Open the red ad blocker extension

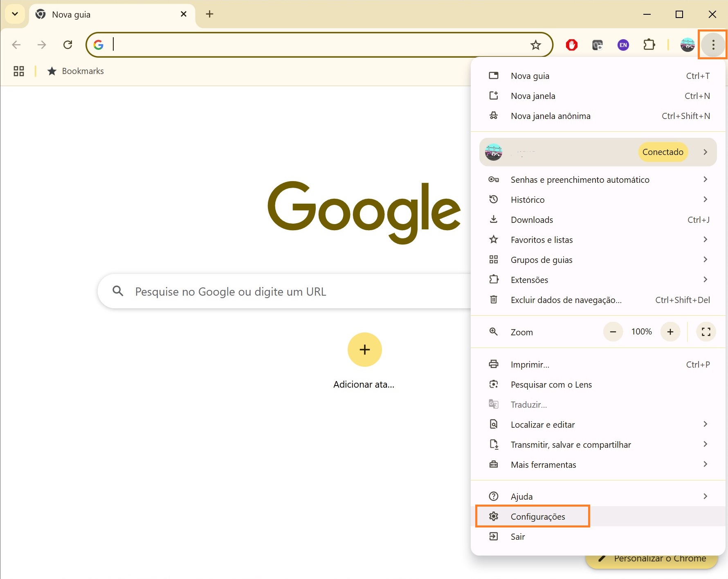572,45
